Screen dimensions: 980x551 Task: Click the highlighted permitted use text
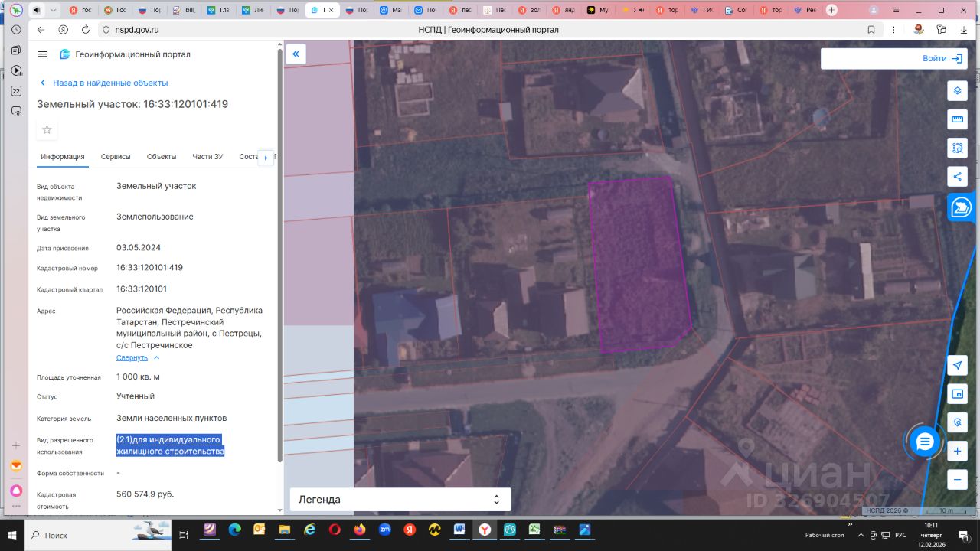(x=170, y=445)
